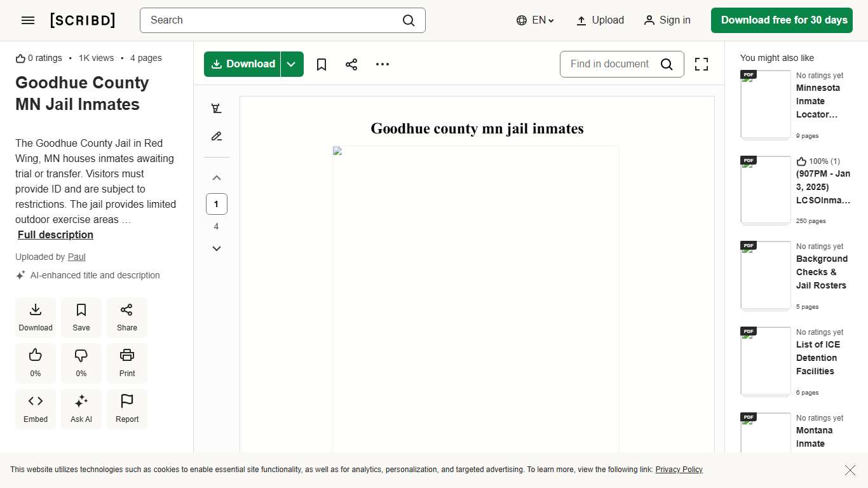Dismiss the cookie notice banner
Image resolution: width=868 pixels, height=488 pixels.
tap(850, 470)
